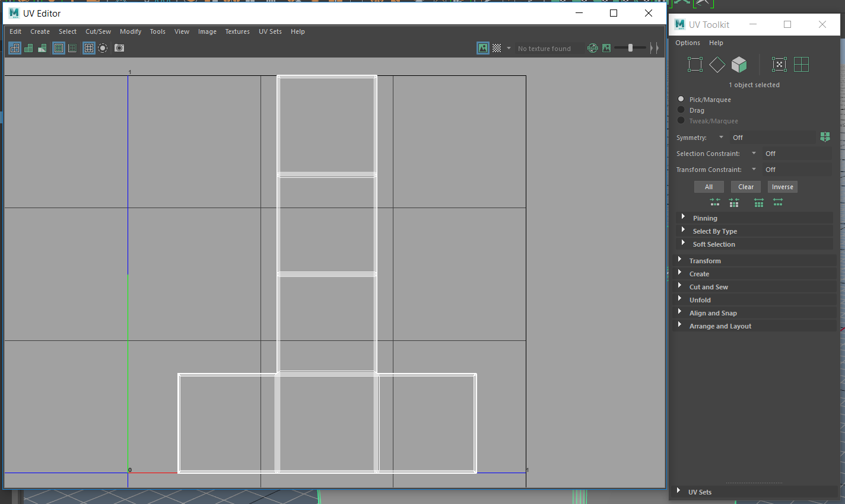Adjust the image dimming slider
The width and height of the screenshot is (845, 504).
pos(630,48)
